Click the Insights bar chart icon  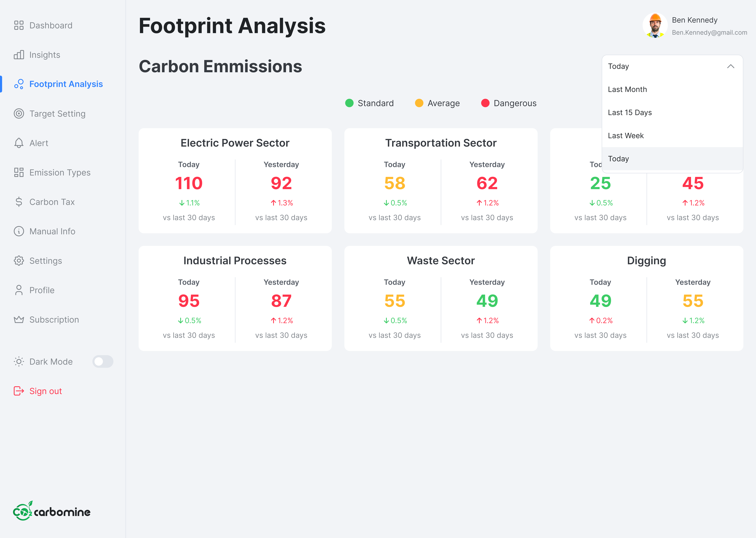point(19,55)
